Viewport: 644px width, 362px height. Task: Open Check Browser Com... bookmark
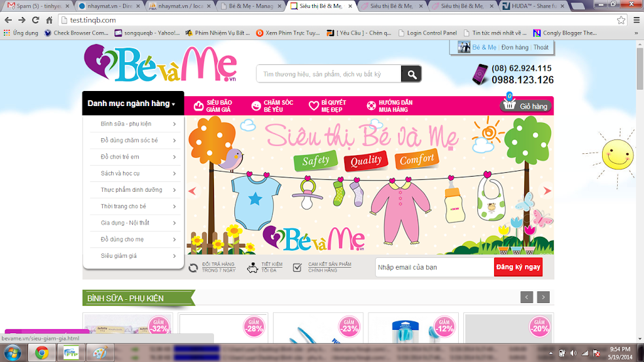[77, 33]
